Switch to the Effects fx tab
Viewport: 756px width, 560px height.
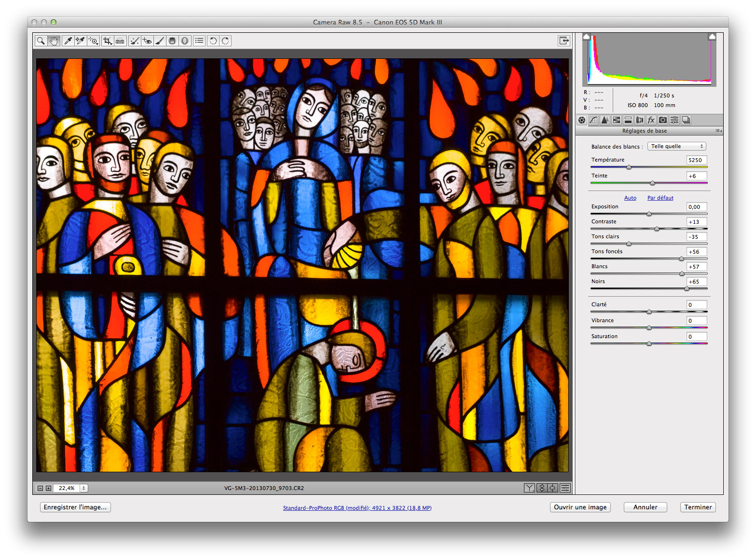pos(651,120)
